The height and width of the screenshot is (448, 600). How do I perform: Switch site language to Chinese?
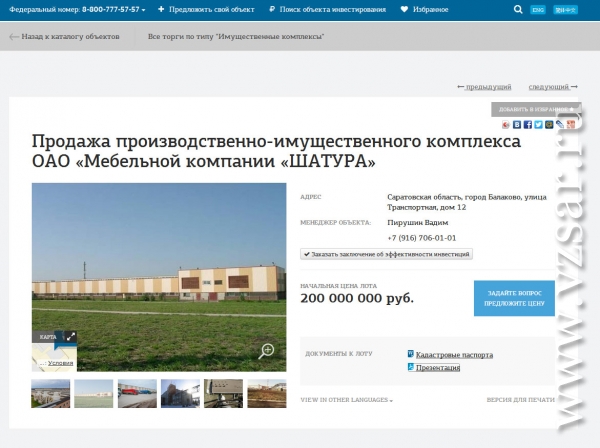[565, 10]
